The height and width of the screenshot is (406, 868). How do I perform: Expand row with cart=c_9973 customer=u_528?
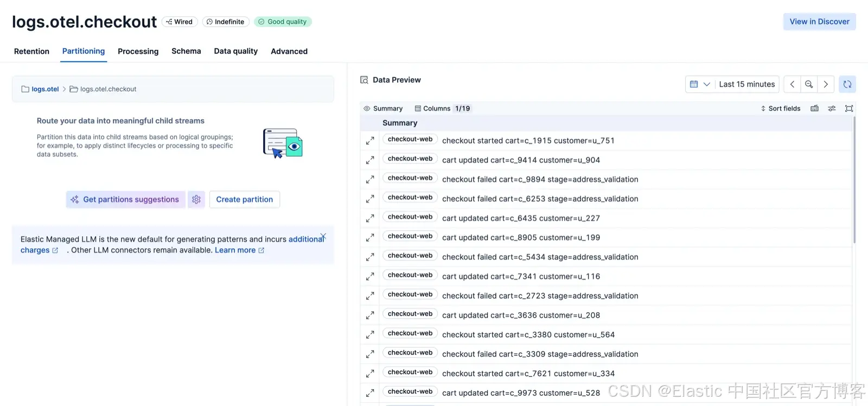[x=370, y=393]
